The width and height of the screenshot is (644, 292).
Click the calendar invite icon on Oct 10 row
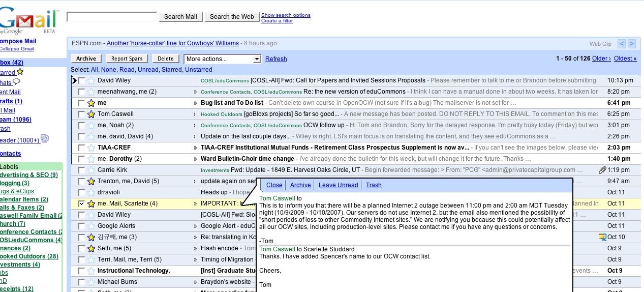pyautogui.click(x=602, y=237)
